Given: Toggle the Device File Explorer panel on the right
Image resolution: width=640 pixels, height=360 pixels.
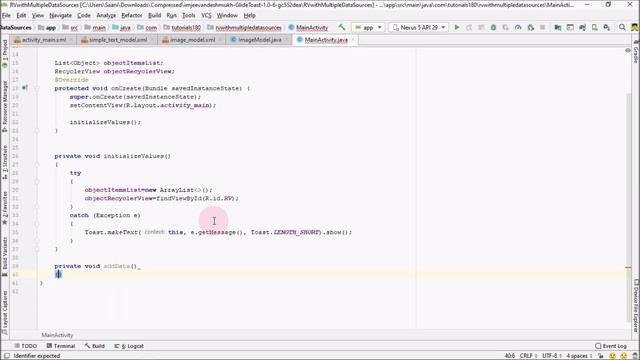Looking at the screenshot, I should (x=636, y=305).
